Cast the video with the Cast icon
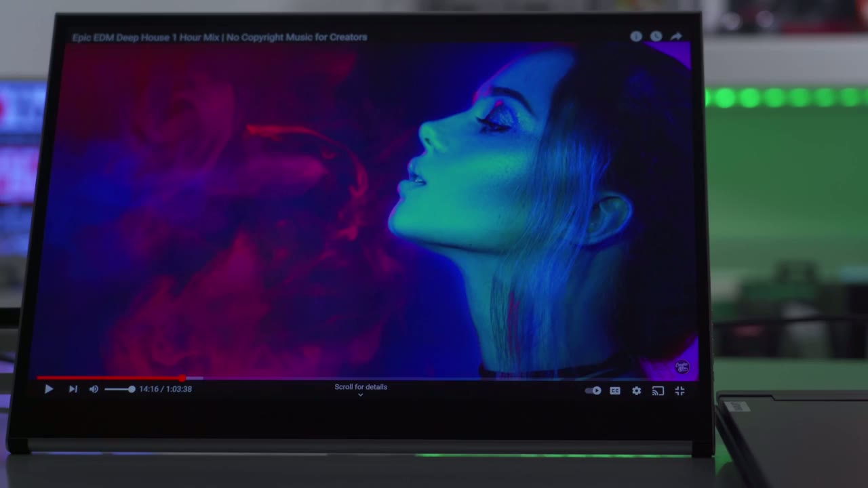The image size is (868, 488). pyautogui.click(x=658, y=390)
